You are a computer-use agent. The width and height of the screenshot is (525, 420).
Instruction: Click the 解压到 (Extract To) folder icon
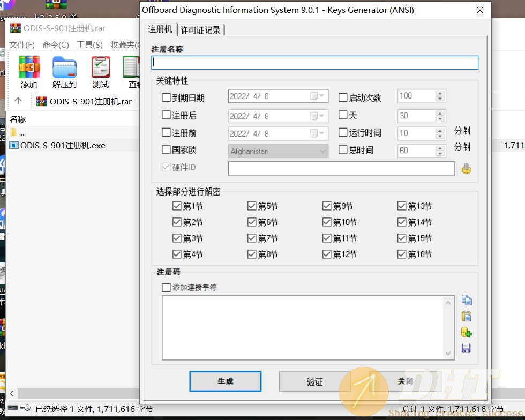click(x=64, y=67)
